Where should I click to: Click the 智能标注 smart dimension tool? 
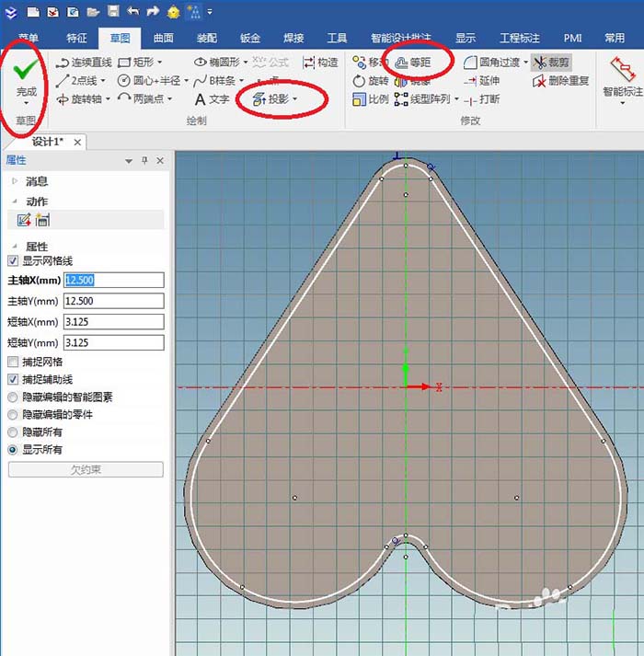point(622,79)
